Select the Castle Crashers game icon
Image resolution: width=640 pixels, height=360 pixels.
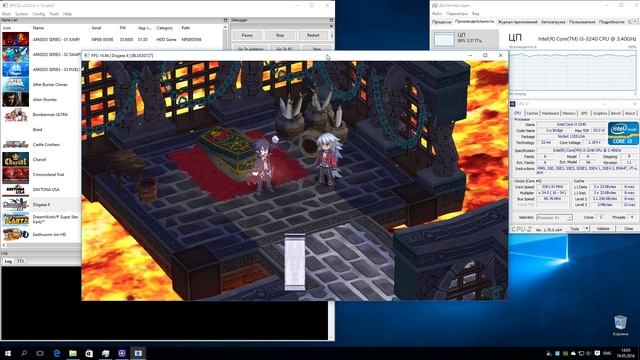click(16, 144)
